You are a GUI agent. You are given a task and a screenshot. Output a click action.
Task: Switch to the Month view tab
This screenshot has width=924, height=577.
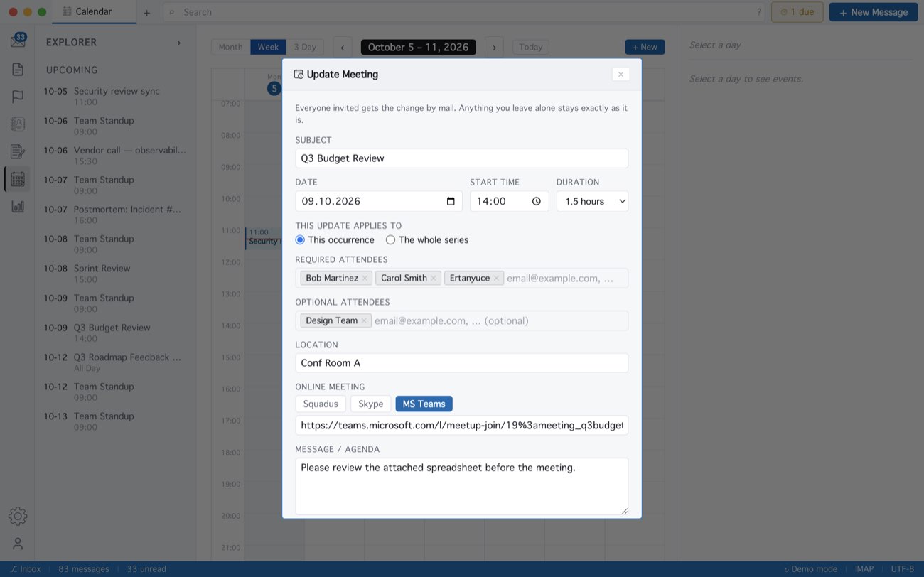click(x=230, y=47)
